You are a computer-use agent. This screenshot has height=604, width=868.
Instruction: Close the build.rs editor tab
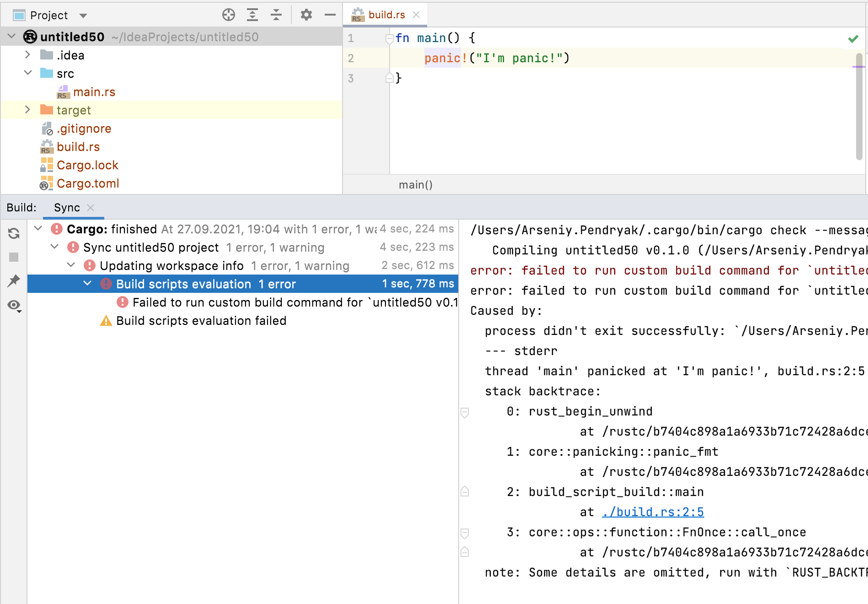[x=416, y=15]
